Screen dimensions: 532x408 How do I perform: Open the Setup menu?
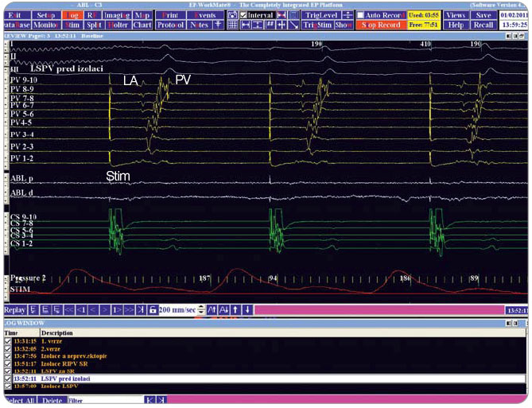[46, 15]
